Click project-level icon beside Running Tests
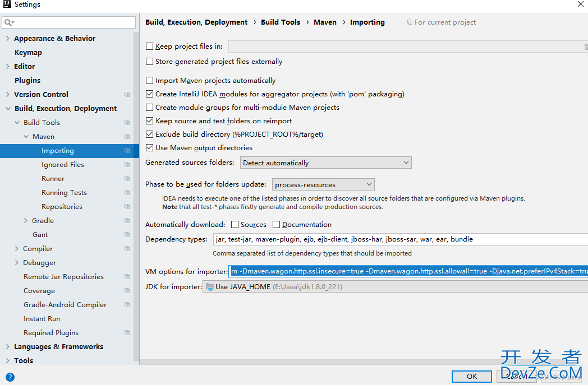588x385 pixels. click(x=127, y=193)
